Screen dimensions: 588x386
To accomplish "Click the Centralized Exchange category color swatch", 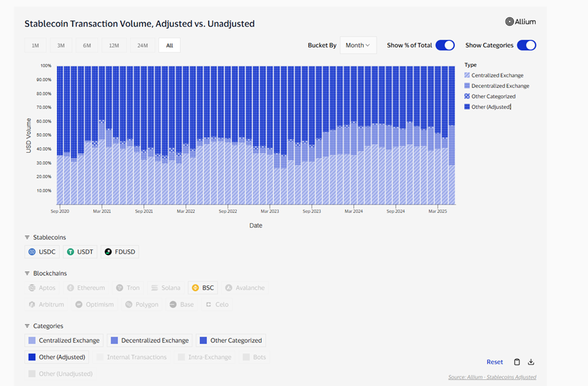I will coord(32,340).
